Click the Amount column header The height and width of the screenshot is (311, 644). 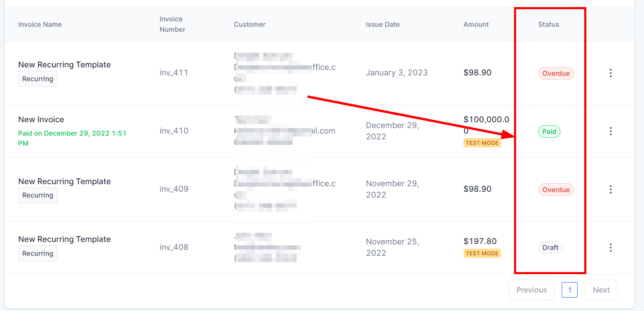[x=476, y=25]
